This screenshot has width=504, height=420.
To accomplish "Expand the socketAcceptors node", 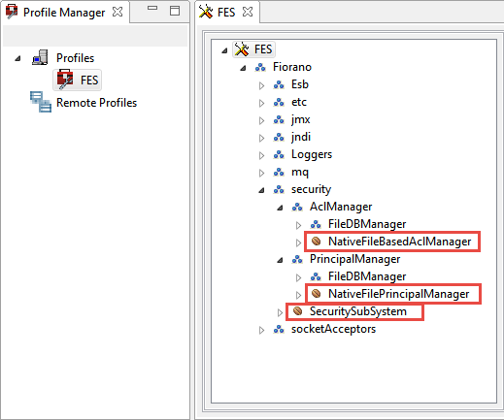I will 261,330.
